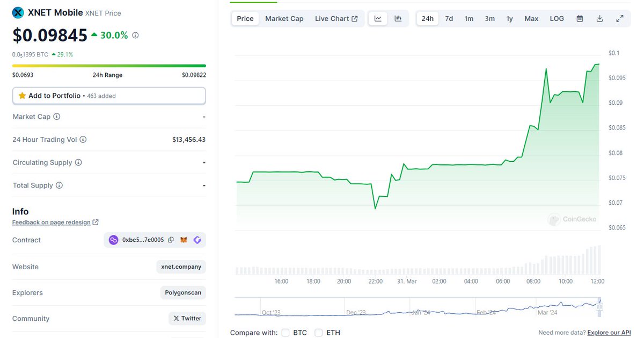Toggle LOG scale on chart
This screenshot has width=644, height=338.
coord(557,19)
